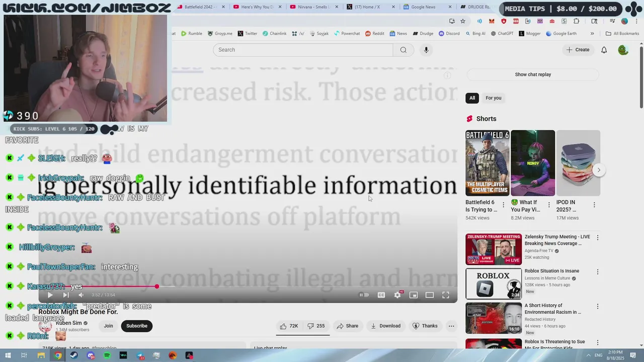
Task: Open Drudge bookmark
Action: click(x=423, y=34)
